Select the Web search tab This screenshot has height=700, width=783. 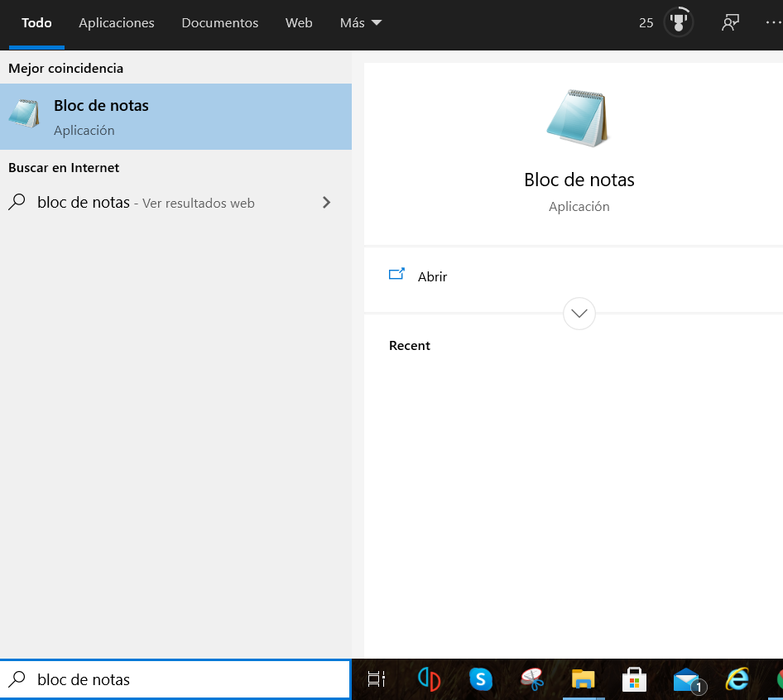(299, 23)
